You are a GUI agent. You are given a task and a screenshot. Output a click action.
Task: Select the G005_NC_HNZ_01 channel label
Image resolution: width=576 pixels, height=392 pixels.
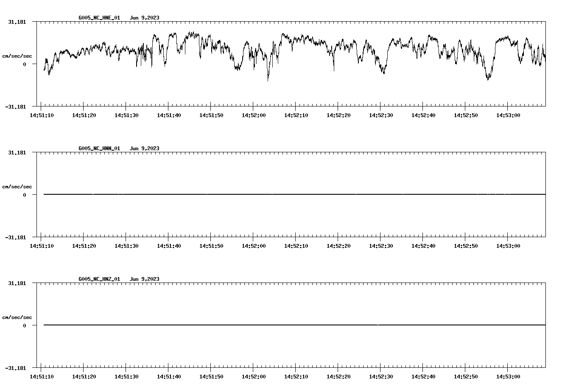(x=98, y=279)
